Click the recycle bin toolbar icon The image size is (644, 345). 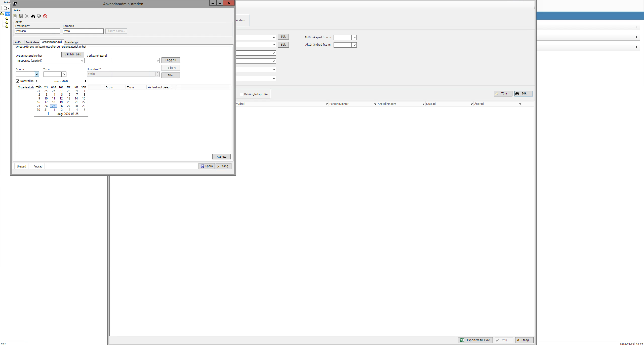tap(39, 16)
